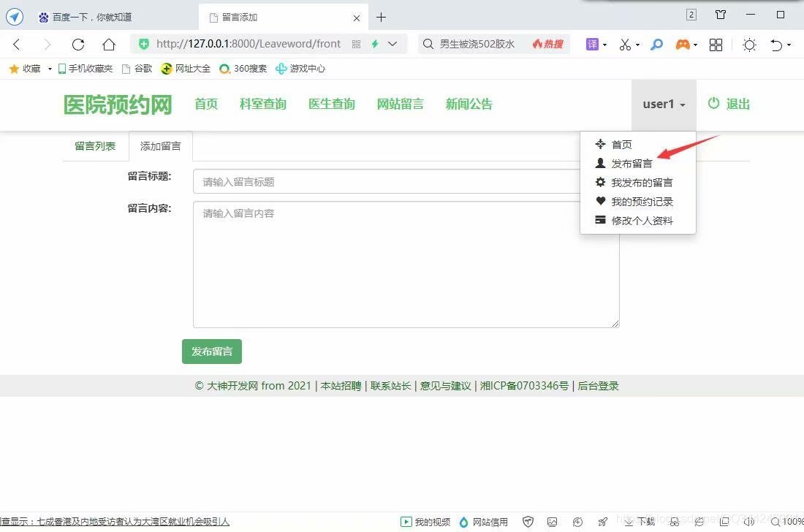This screenshot has height=532, width=804.
Task: Open the 本站招聘 footer link
Action: tap(341, 386)
